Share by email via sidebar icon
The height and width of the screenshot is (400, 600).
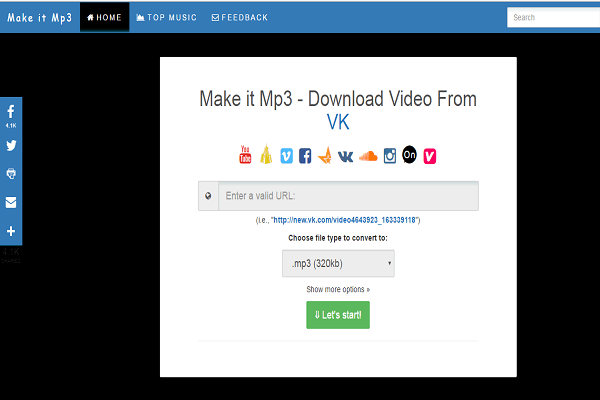(x=11, y=202)
